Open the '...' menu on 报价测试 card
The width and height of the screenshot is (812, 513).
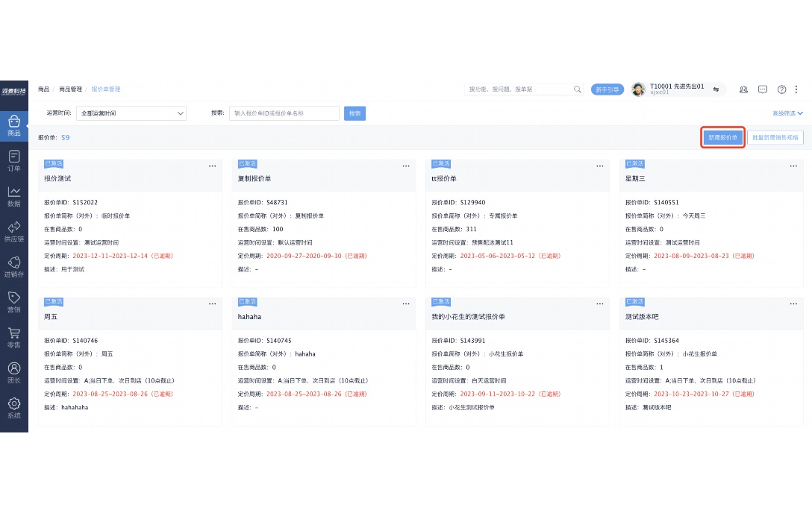point(212,166)
